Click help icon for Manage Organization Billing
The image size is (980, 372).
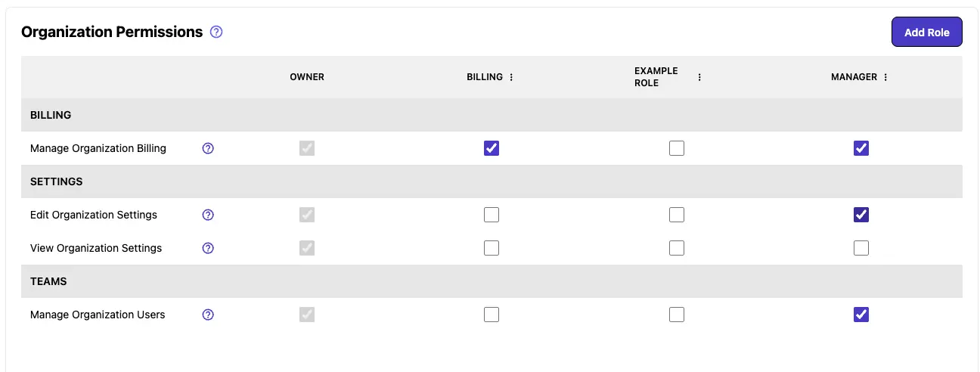click(209, 148)
